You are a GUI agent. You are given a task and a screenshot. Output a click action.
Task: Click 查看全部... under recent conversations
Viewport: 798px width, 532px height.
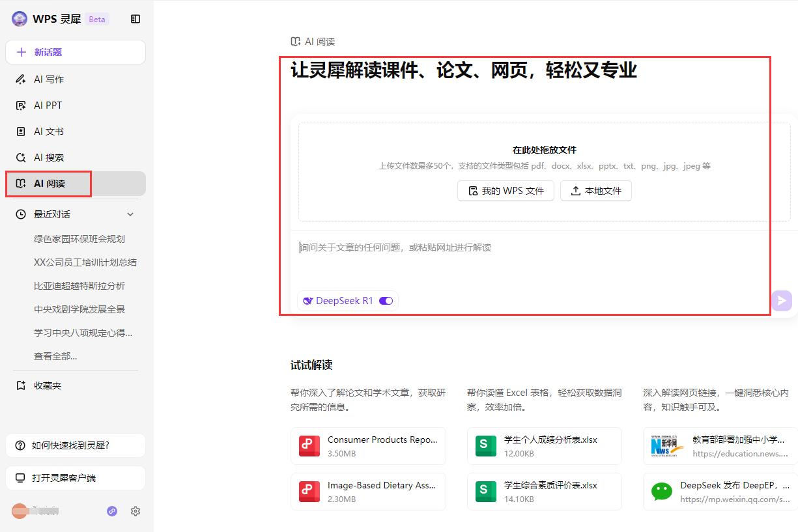55,356
